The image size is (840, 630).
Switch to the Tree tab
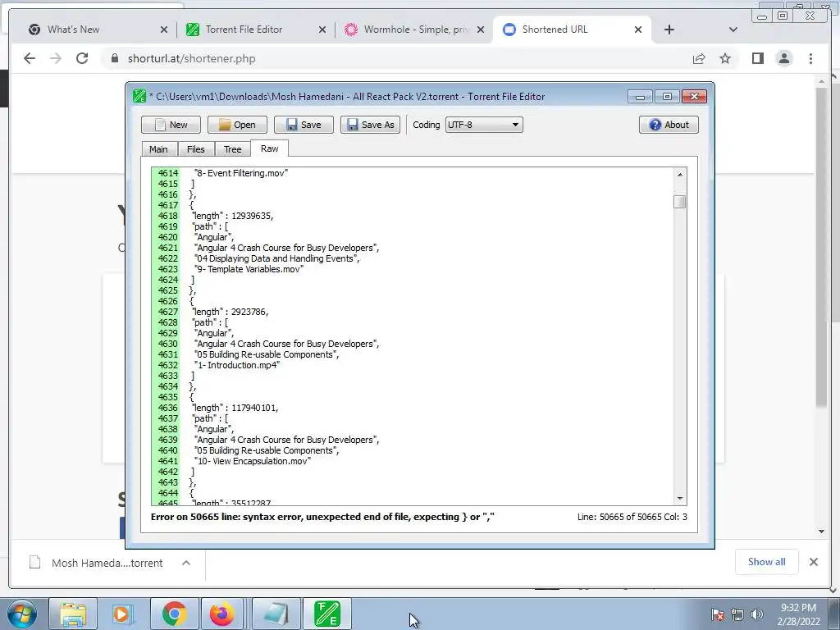coord(232,149)
